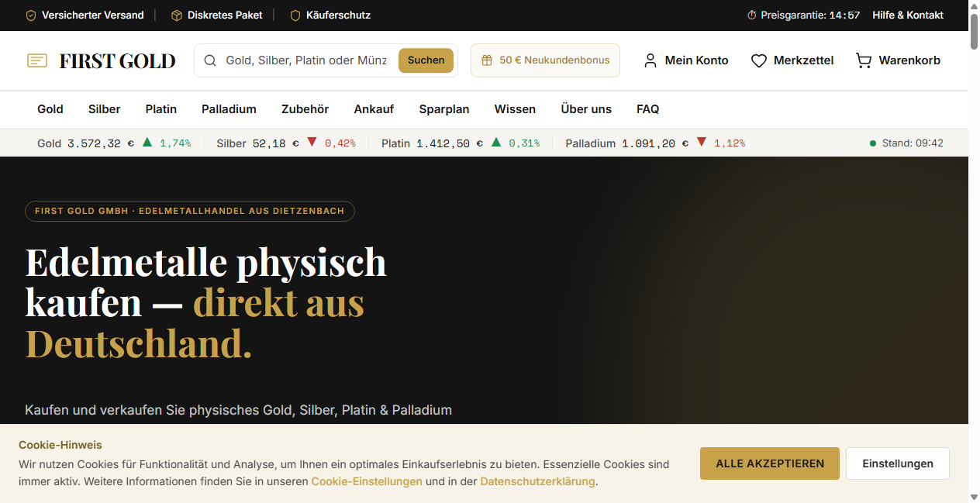Open the Gold menu category
980x503 pixels.
50,109
